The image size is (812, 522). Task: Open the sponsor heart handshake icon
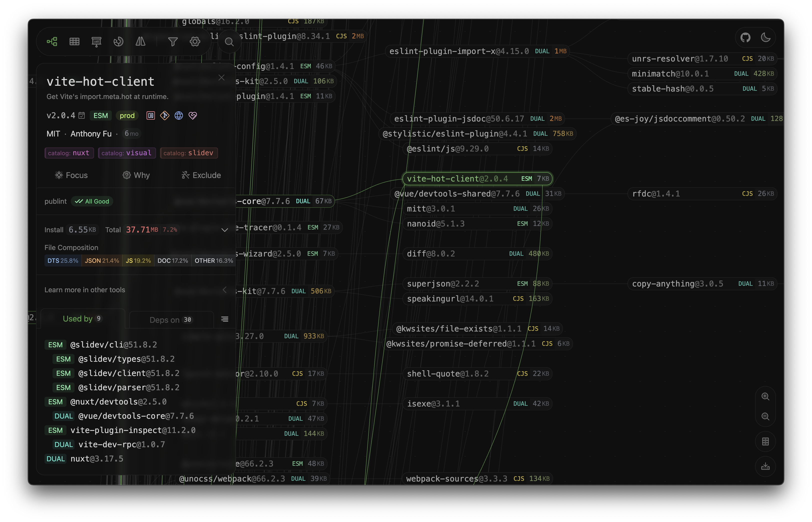pyautogui.click(x=193, y=115)
